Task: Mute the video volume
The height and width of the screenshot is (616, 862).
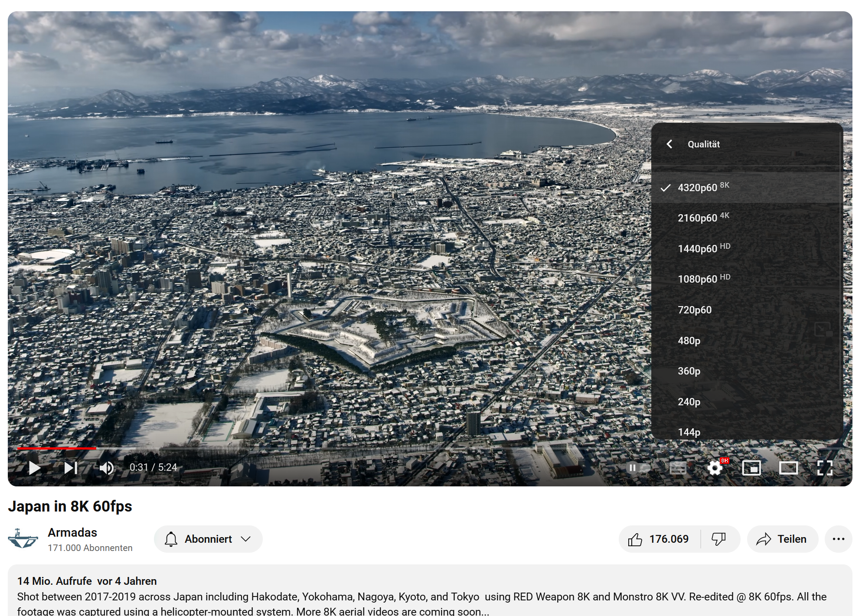Action: point(106,468)
